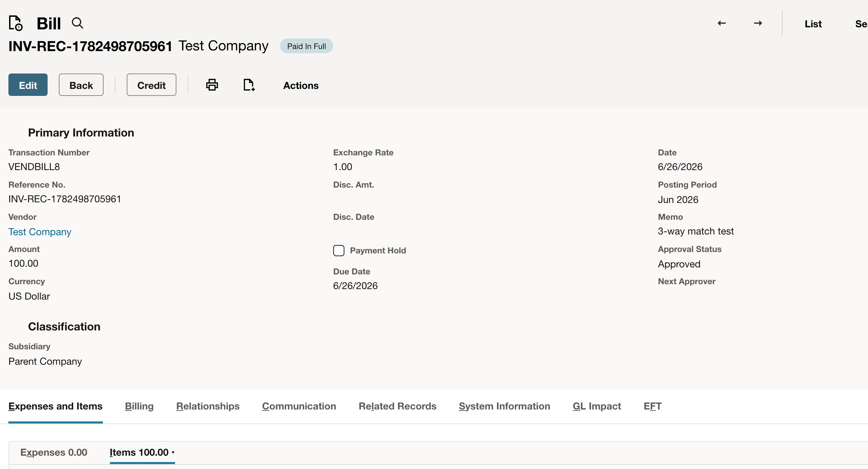Open the Actions menu
The height and width of the screenshot is (469, 868).
coord(301,85)
